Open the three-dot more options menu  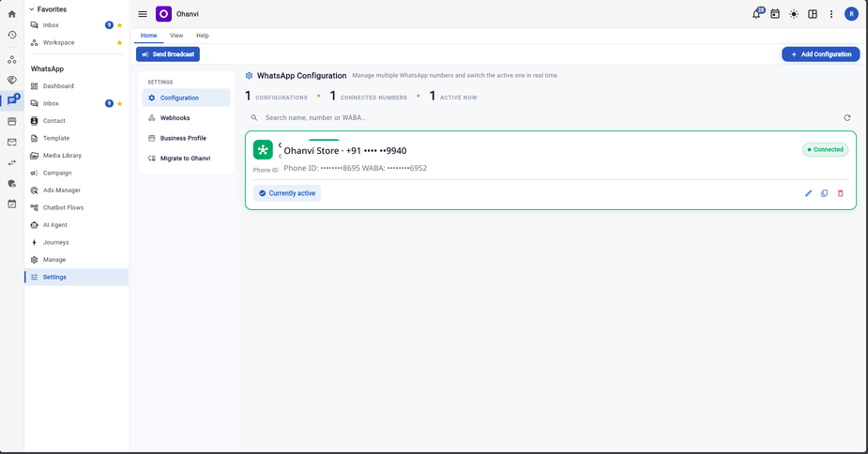(x=830, y=14)
